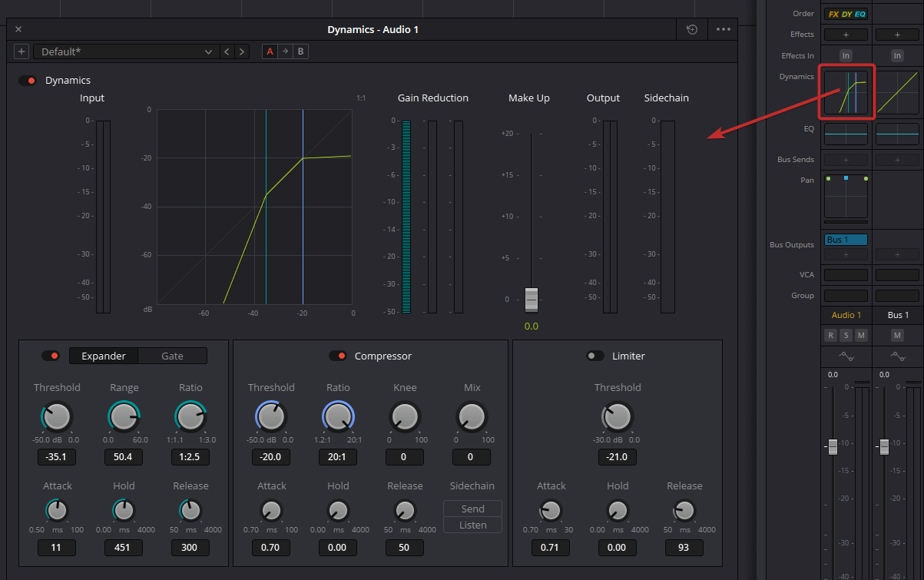Screen dimensions: 924x580
Task: Click the Sidechain Listen button
Action: [x=472, y=525]
